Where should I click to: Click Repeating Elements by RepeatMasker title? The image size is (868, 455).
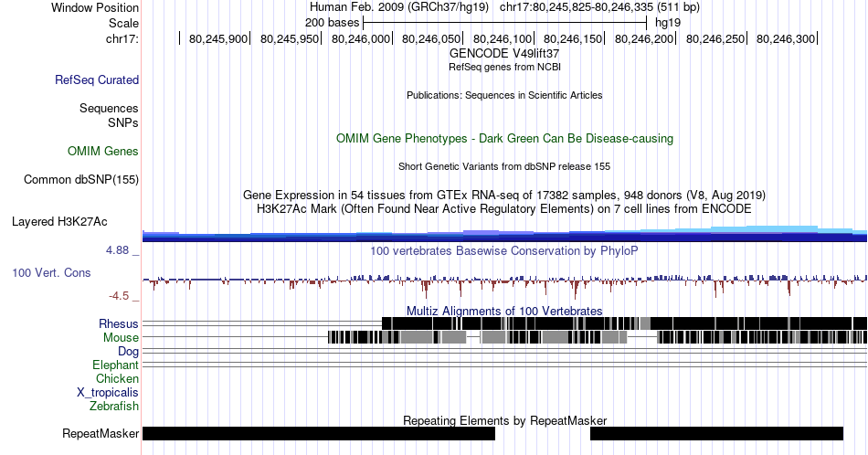tap(504, 420)
